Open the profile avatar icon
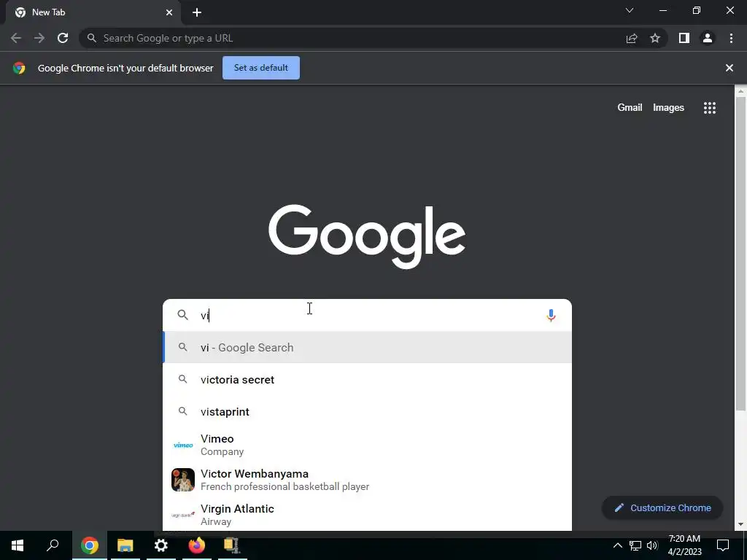This screenshot has height=560, width=747. 708,38
